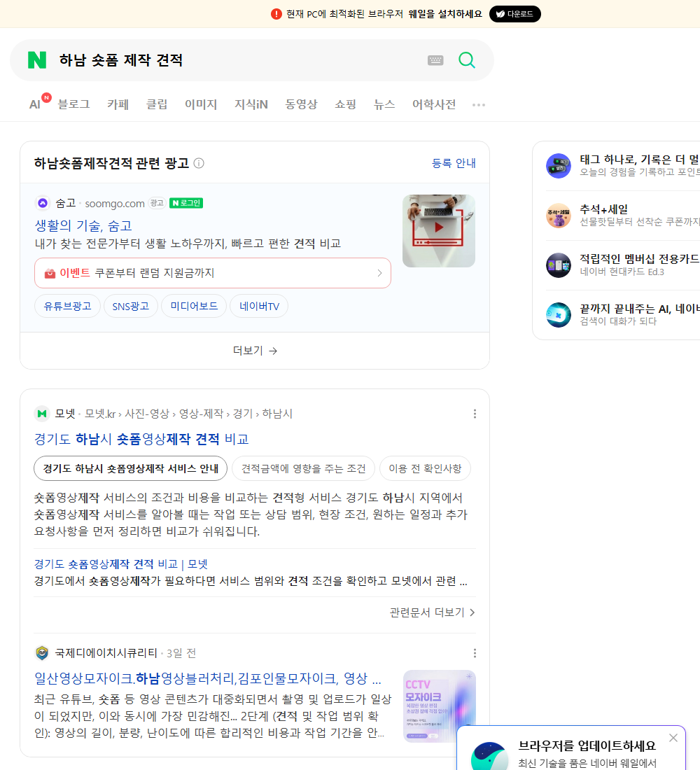Open 관련문서 더보기 link
Image resolution: width=700 pixels, height=770 pixels.
pos(433,612)
